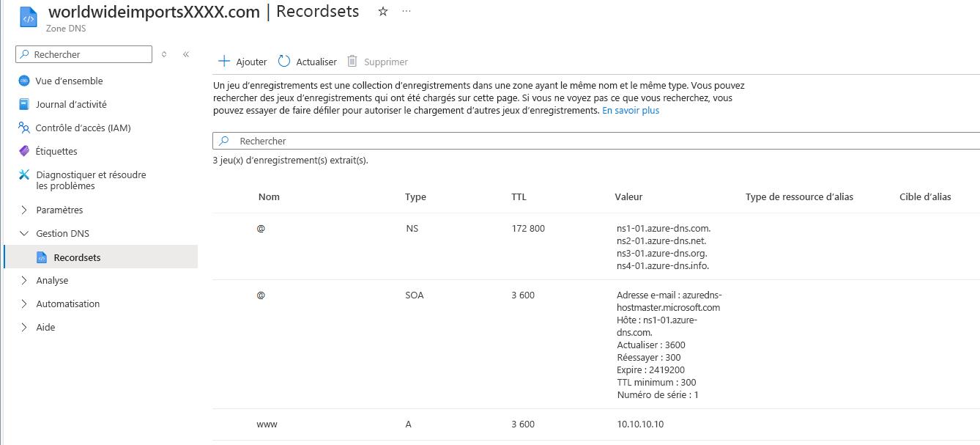Click the Numéro de série : 1 line
This screenshot has height=445, width=980.
point(658,394)
